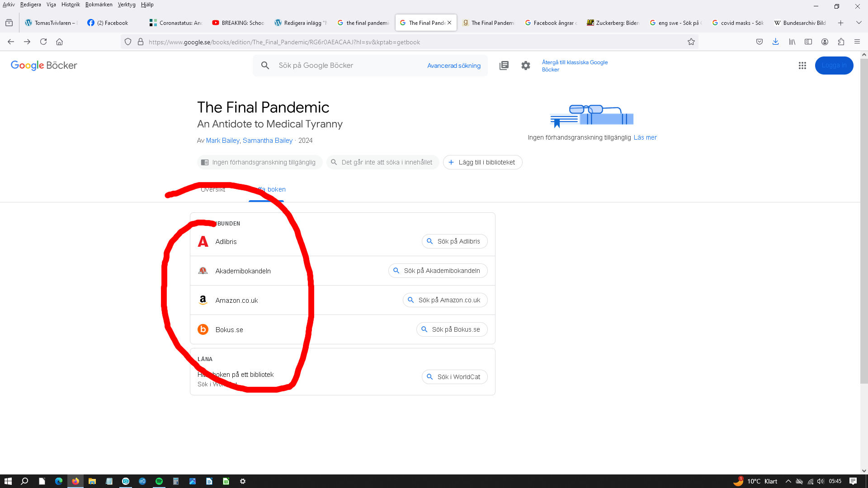Click the Google Böcker logo
This screenshot has height=488, width=868.
[44, 66]
